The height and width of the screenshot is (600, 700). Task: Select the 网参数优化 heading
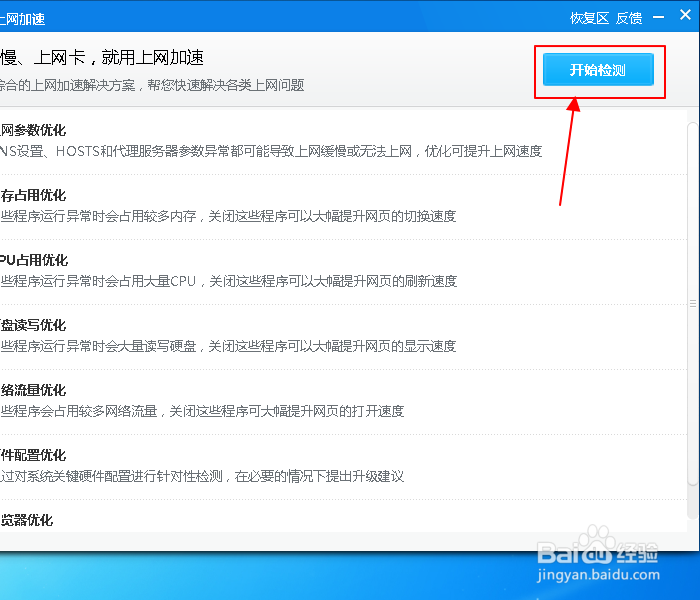tap(33, 130)
